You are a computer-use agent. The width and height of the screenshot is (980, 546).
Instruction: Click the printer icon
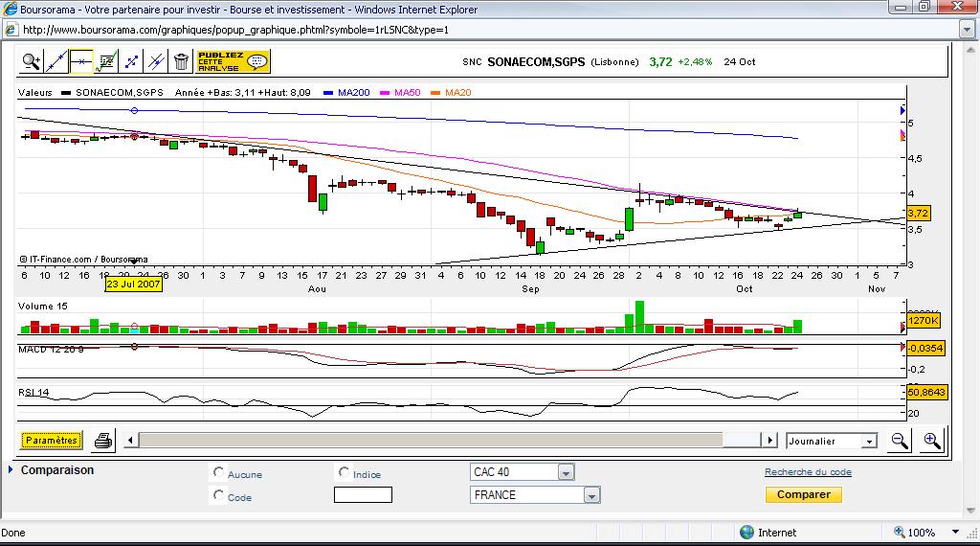pos(103,441)
